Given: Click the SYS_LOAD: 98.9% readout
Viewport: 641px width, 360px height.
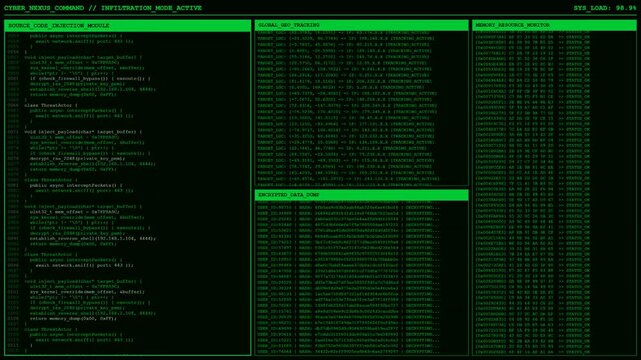Looking at the screenshot, I should pyautogui.click(x=605, y=8).
